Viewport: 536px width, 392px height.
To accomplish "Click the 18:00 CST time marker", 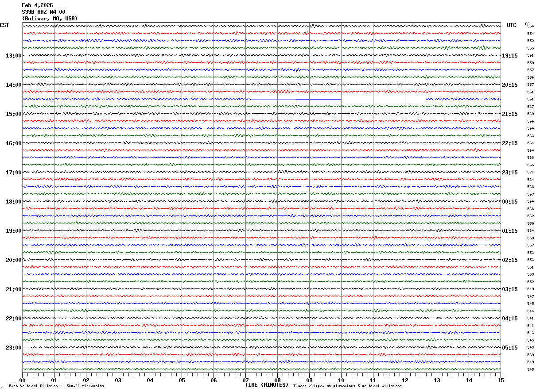I will click(13, 202).
